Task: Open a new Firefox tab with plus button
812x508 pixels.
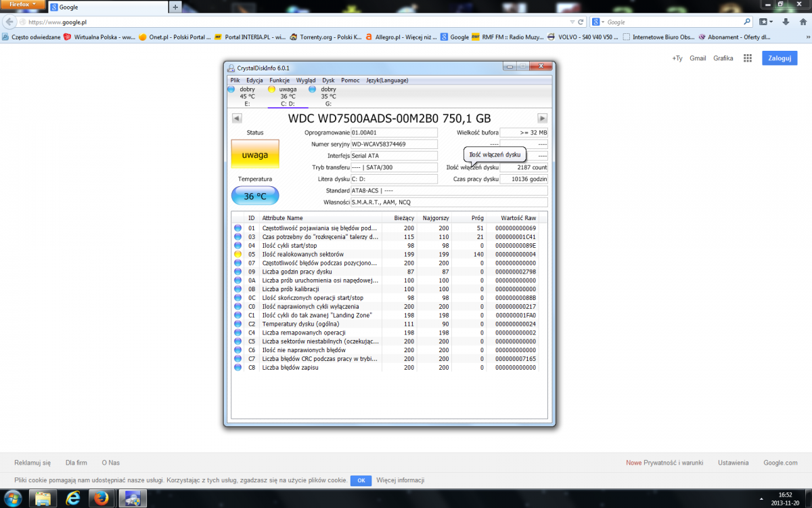Action: click(176, 7)
